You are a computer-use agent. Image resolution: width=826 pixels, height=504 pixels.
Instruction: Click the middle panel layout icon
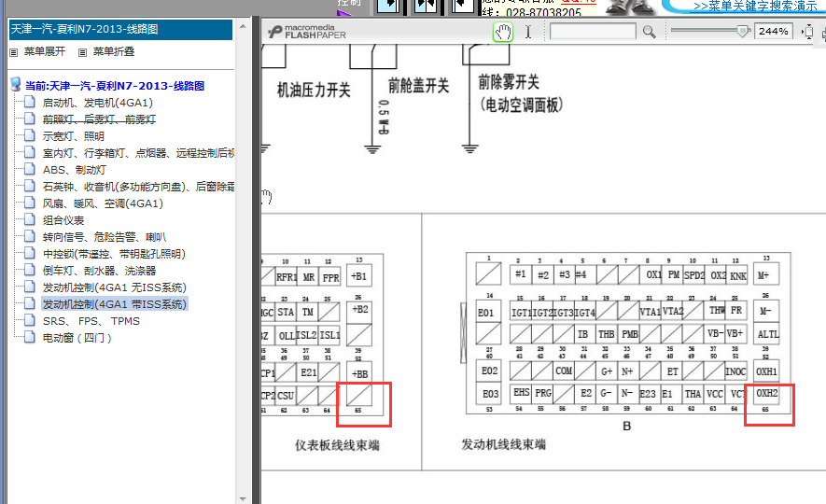pos(425,7)
